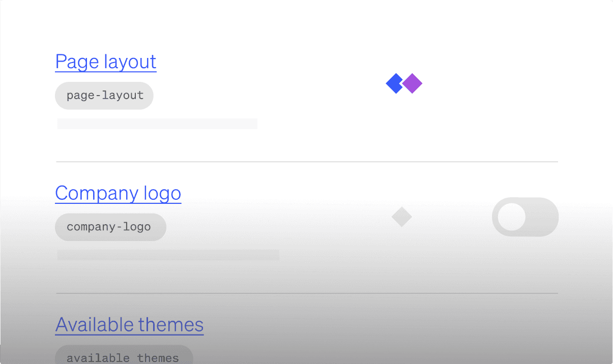The width and height of the screenshot is (613, 364).
Task: Click the word "themes" in Available themes heading
Action: click(171, 325)
